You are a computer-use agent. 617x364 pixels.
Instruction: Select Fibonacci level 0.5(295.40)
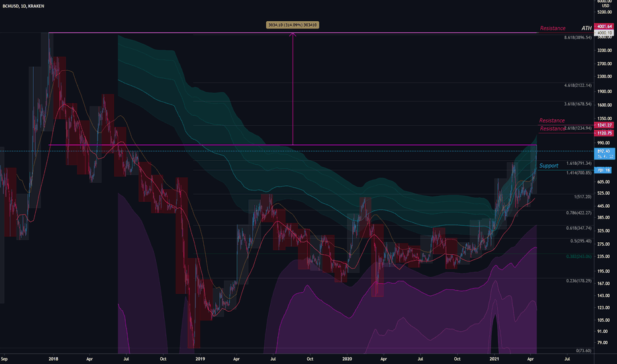click(x=581, y=241)
